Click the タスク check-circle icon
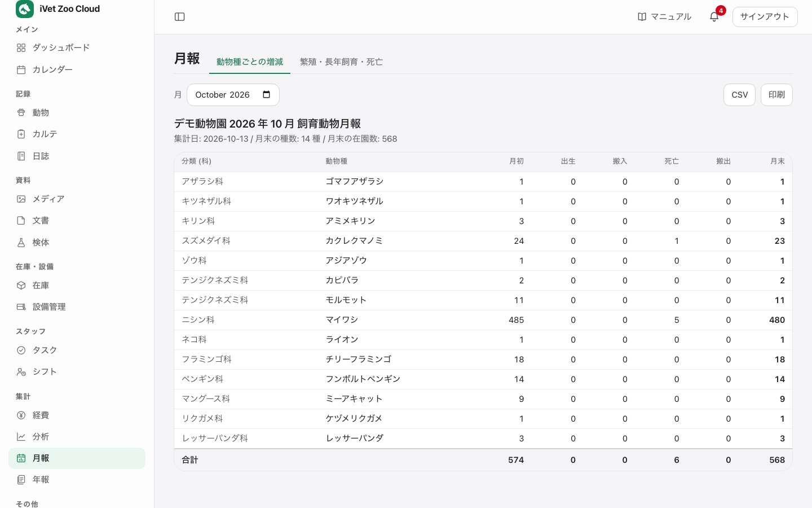Screen dimensions: 812x508 [x=21, y=350]
